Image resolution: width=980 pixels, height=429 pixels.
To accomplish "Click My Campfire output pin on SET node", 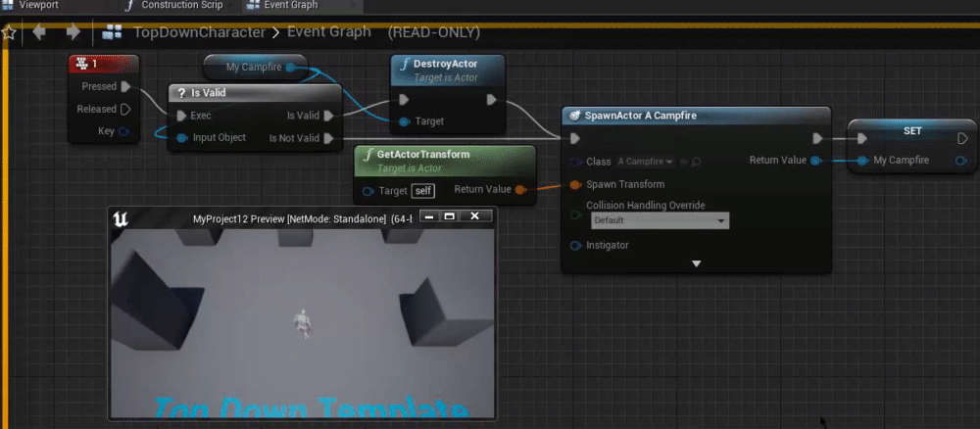I will tap(961, 161).
